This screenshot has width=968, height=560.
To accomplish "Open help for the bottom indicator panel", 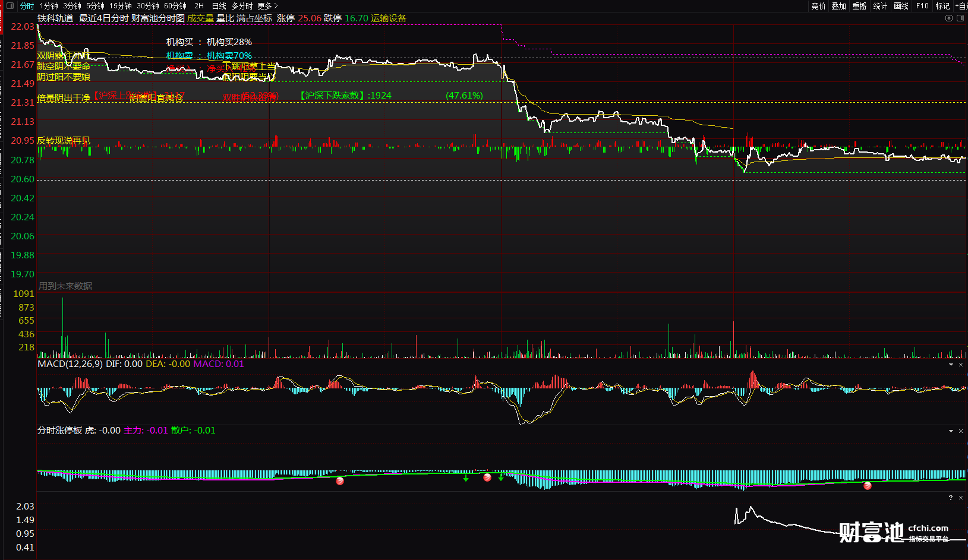I will 951,498.
